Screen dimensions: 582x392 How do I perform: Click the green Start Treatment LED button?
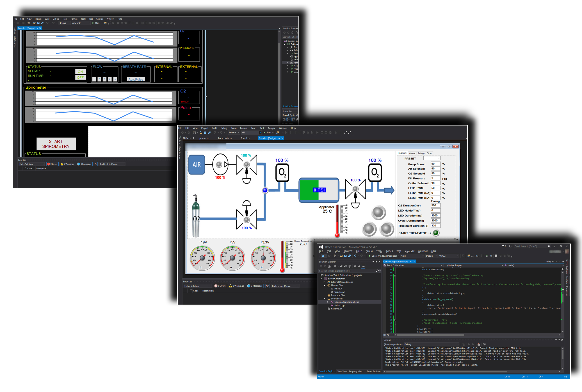(436, 233)
